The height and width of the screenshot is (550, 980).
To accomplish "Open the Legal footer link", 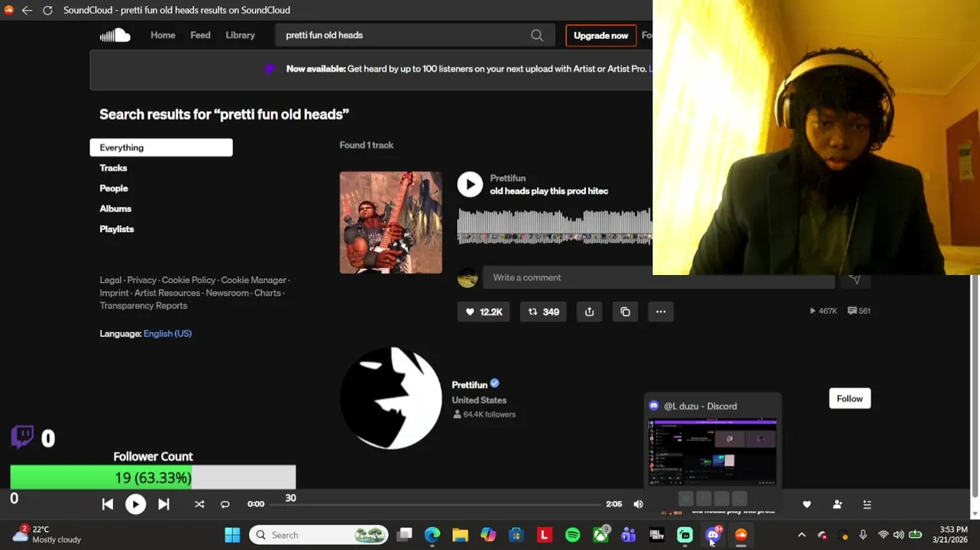I will [110, 280].
